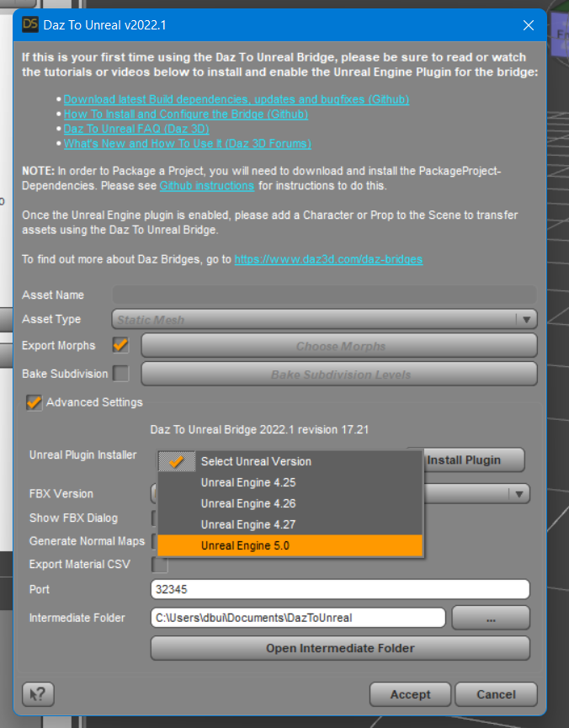The height and width of the screenshot is (728, 569).
Task: Open the Asset Type dropdown
Action: [324, 320]
